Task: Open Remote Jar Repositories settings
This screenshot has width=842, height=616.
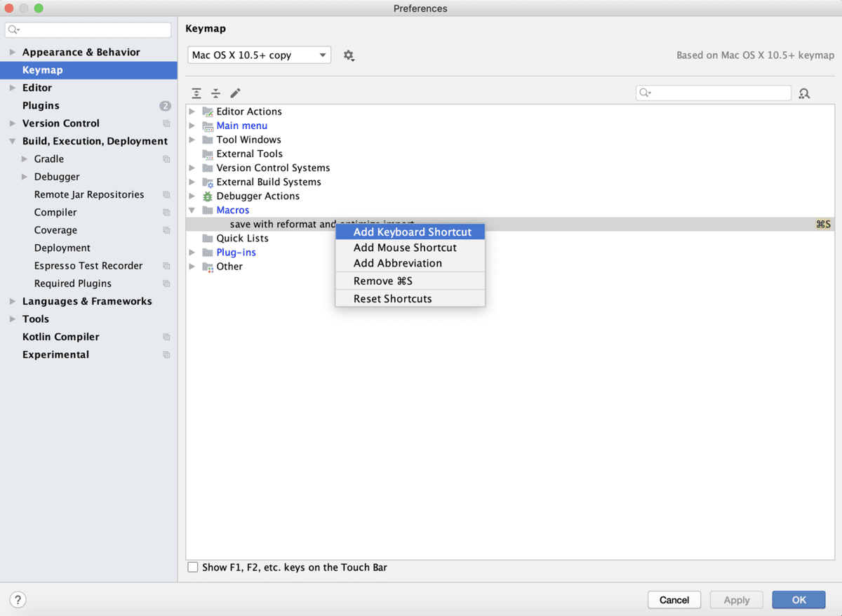Action: point(88,194)
